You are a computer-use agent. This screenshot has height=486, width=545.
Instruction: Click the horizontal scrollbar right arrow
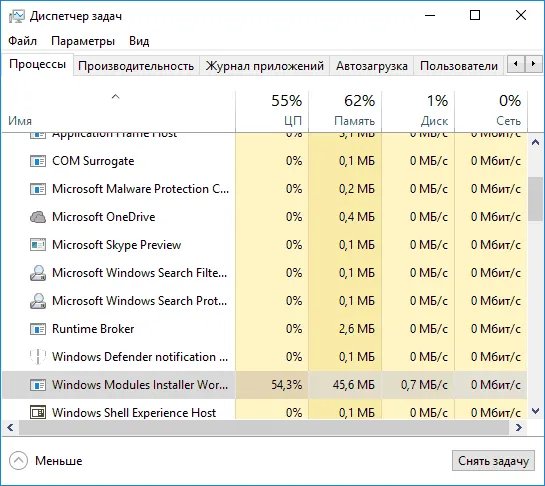[x=519, y=428]
